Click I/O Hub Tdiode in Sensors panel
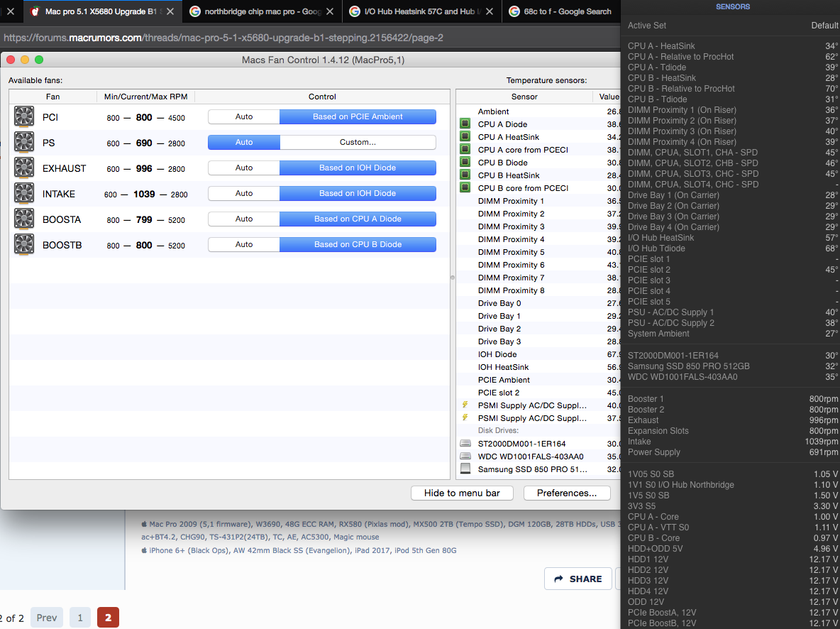840x629 pixels. (732, 248)
